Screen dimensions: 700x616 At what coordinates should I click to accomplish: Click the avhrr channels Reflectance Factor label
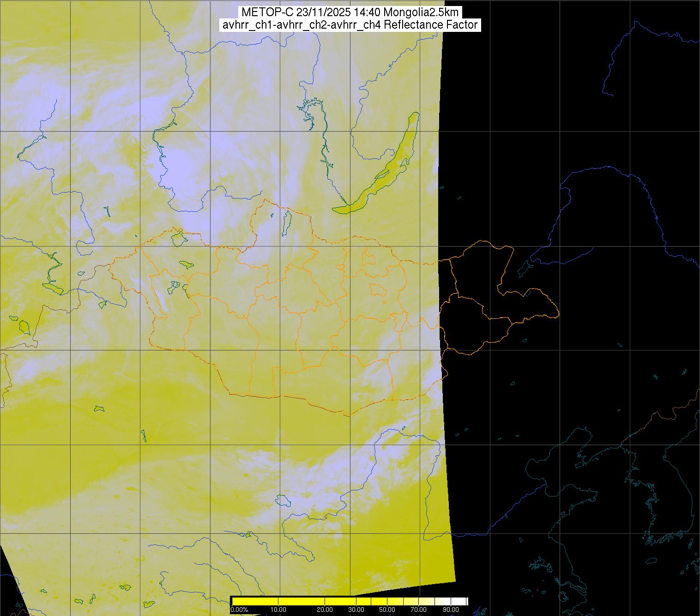350,25
